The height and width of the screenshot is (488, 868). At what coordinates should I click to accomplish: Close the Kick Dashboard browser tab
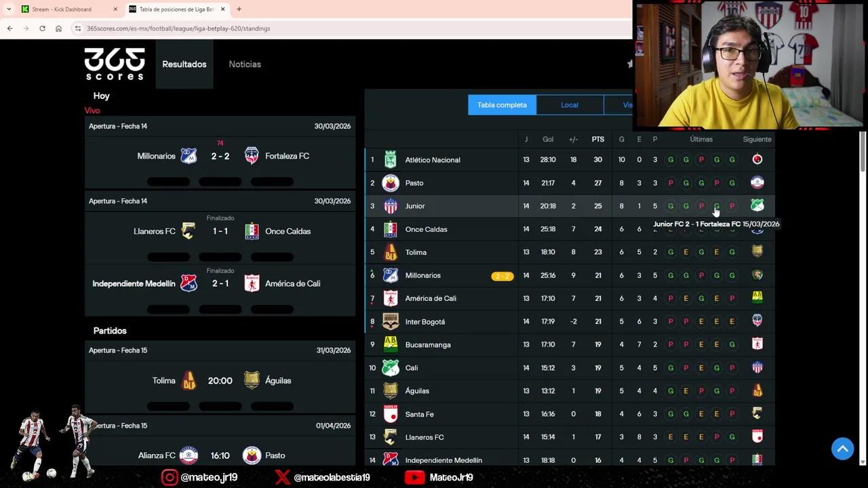coord(115,9)
